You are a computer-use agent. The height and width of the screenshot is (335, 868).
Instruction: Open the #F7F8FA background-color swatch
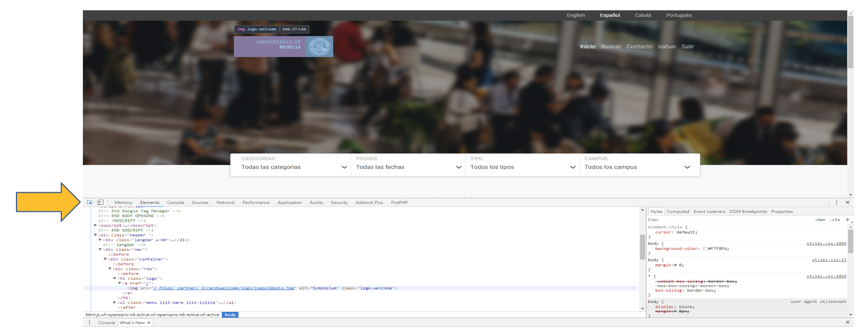click(x=705, y=248)
